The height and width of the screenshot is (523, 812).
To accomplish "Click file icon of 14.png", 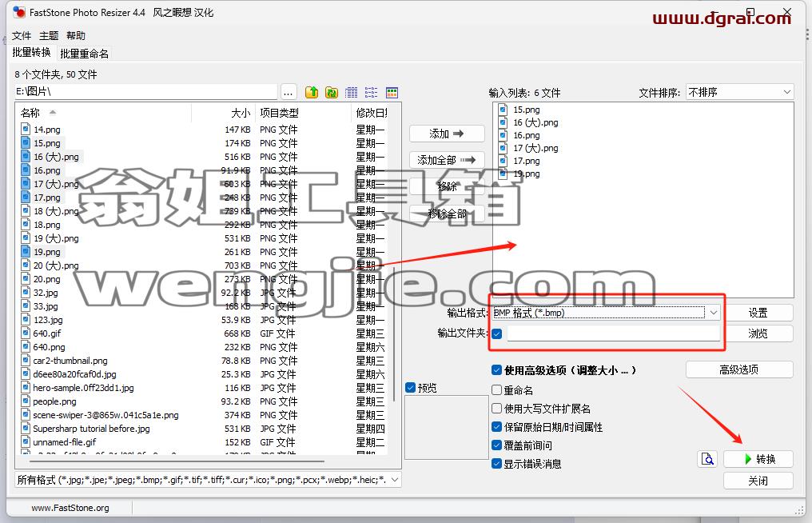I will pos(26,129).
